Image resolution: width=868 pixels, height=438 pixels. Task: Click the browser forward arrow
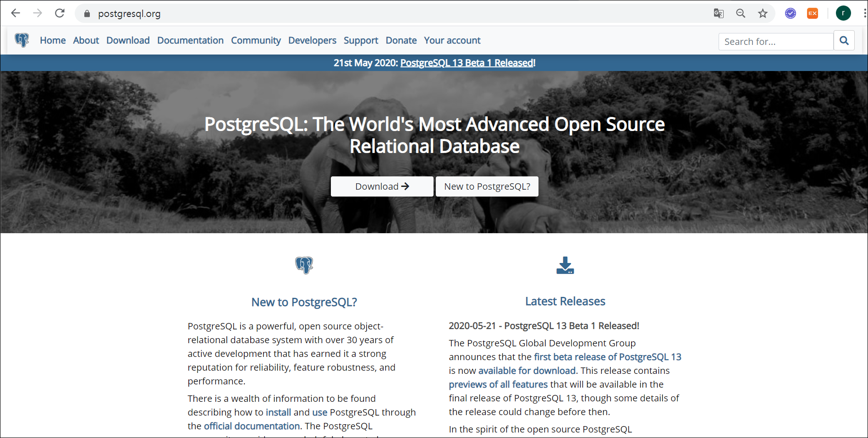pos(38,13)
